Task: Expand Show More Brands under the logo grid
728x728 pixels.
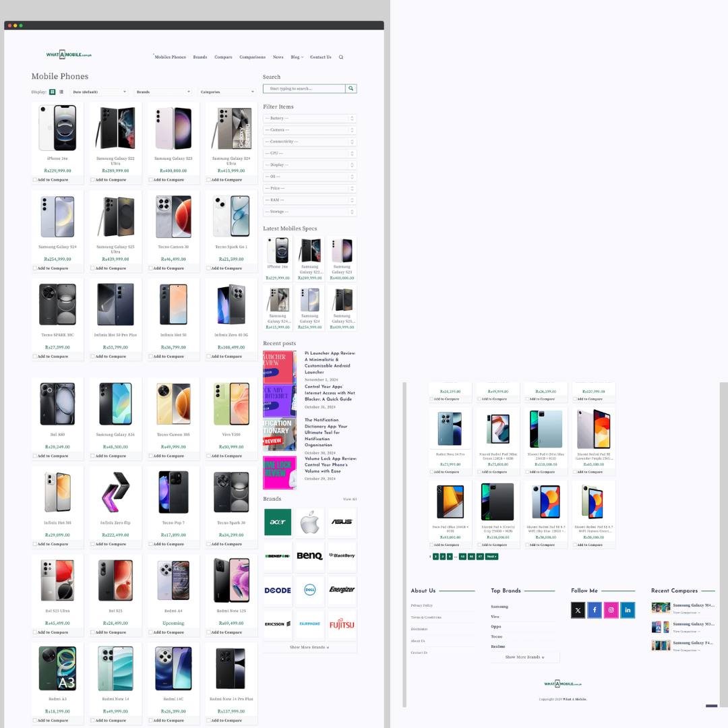Action: point(309,647)
